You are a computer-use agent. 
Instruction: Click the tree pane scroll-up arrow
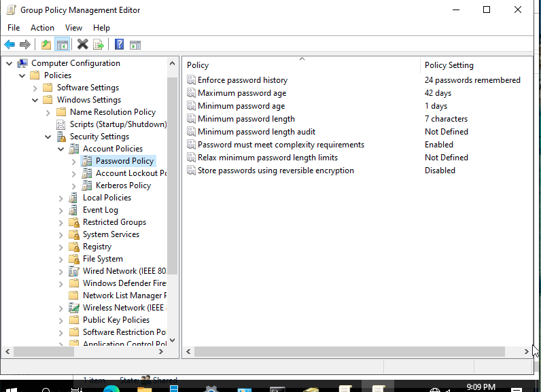click(173, 63)
